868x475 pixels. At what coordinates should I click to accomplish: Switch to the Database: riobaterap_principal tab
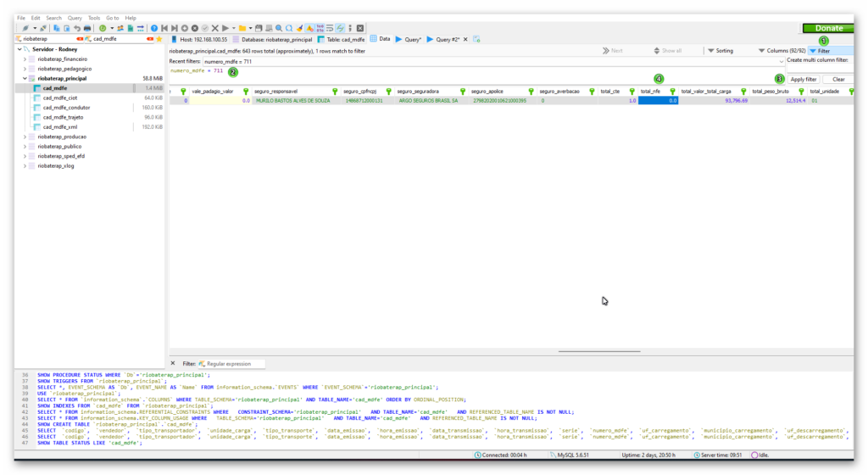click(x=272, y=39)
